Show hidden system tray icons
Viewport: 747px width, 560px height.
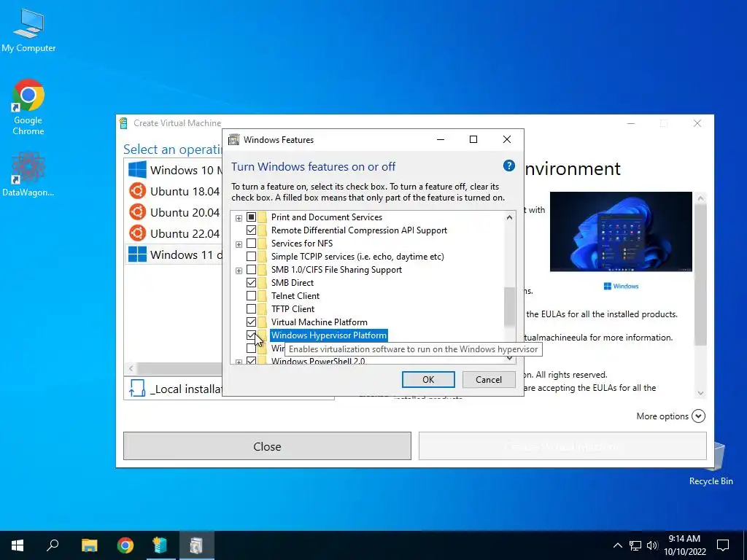pyautogui.click(x=617, y=545)
